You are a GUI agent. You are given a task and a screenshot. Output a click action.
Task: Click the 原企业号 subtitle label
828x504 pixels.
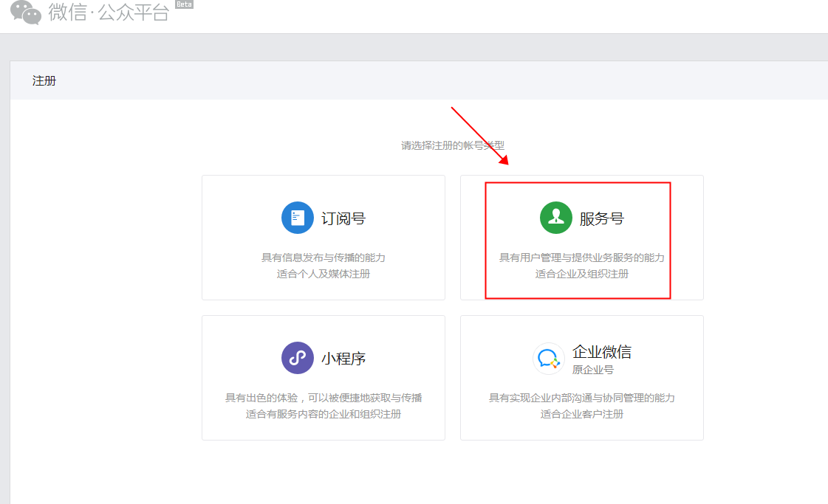click(x=592, y=370)
